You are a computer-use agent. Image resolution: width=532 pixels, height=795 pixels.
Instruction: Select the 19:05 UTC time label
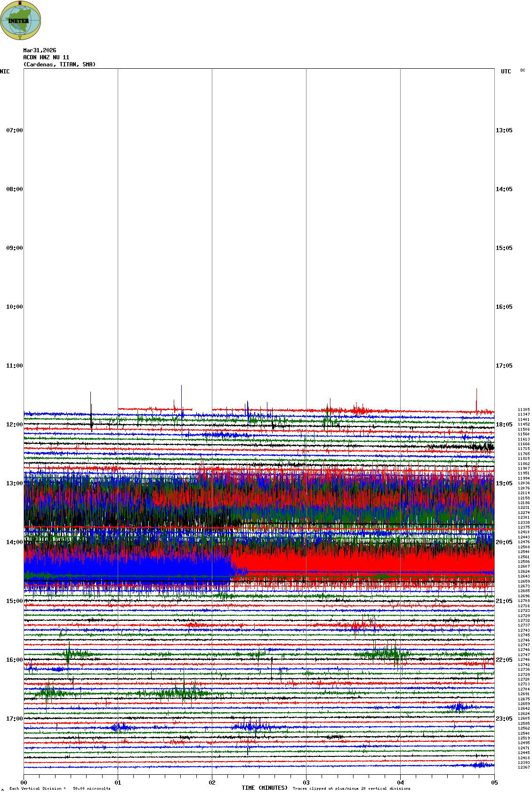(x=504, y=483)
